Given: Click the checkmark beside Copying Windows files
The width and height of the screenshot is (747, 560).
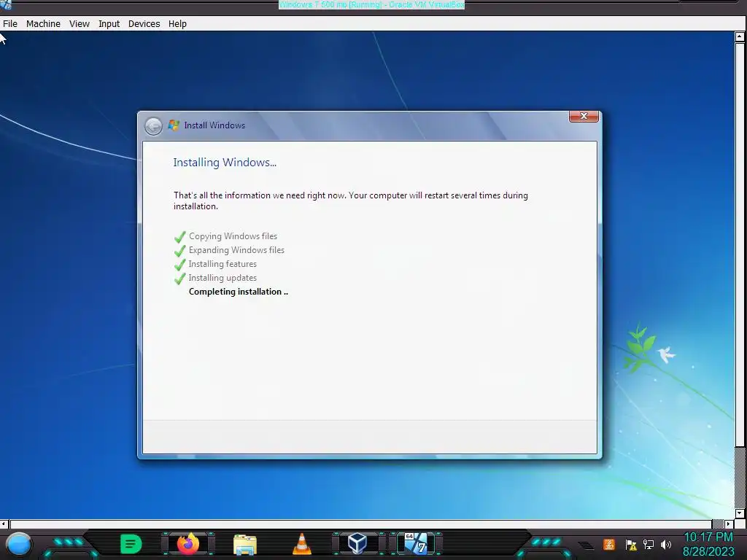Looking at the screenshot, I should click(179, 237).
